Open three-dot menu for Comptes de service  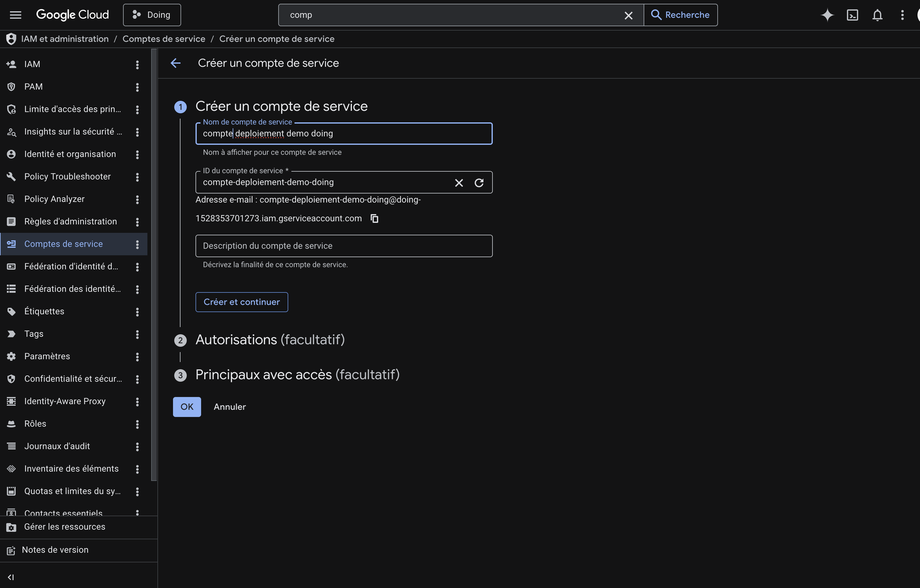point(137,244)
